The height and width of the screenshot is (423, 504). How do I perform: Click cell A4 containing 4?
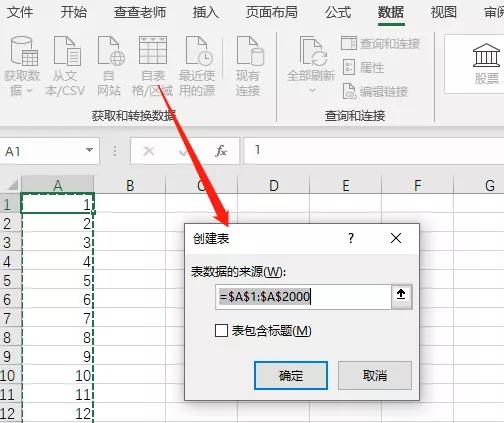(58, 260)
